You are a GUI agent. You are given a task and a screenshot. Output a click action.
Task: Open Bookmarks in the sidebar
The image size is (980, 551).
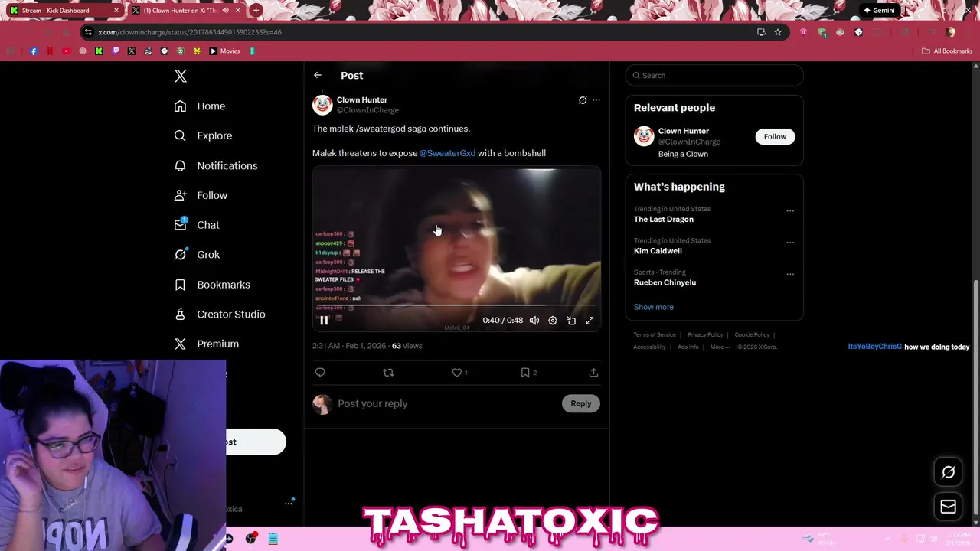(212, 285)
